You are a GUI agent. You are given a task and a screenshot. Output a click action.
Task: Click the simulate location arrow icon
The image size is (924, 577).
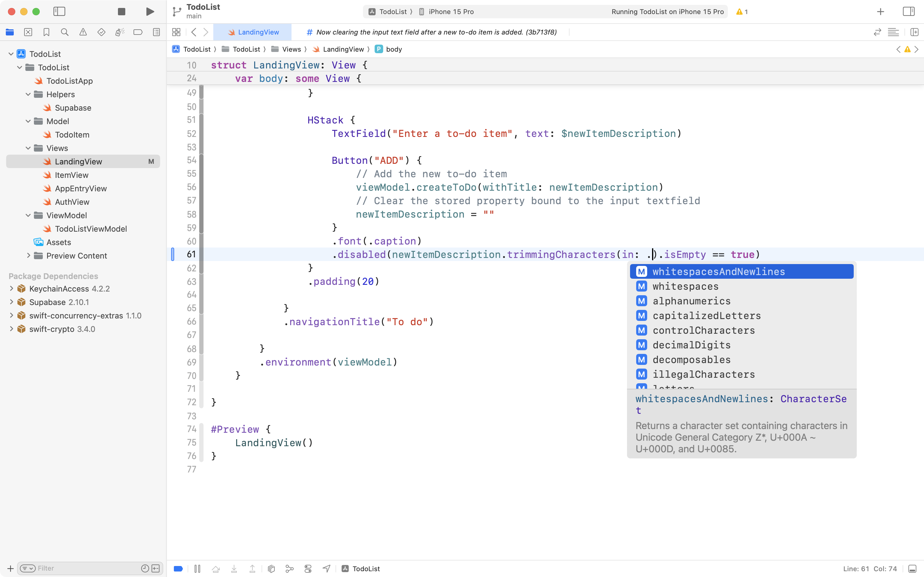326,568
